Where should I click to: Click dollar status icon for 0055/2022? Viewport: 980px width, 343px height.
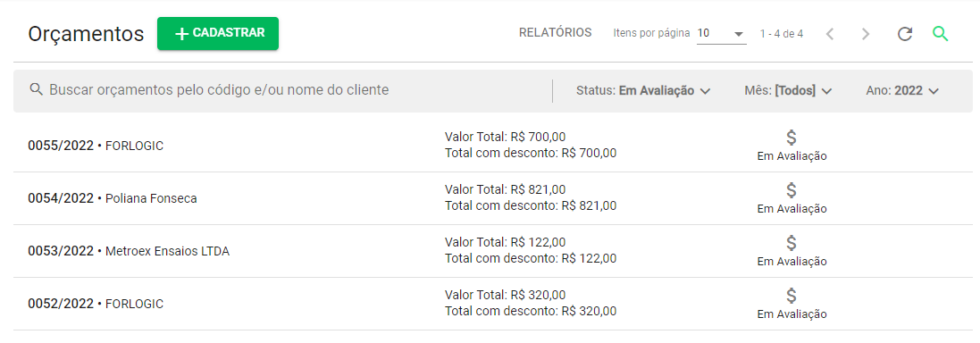tap(792, 138)
